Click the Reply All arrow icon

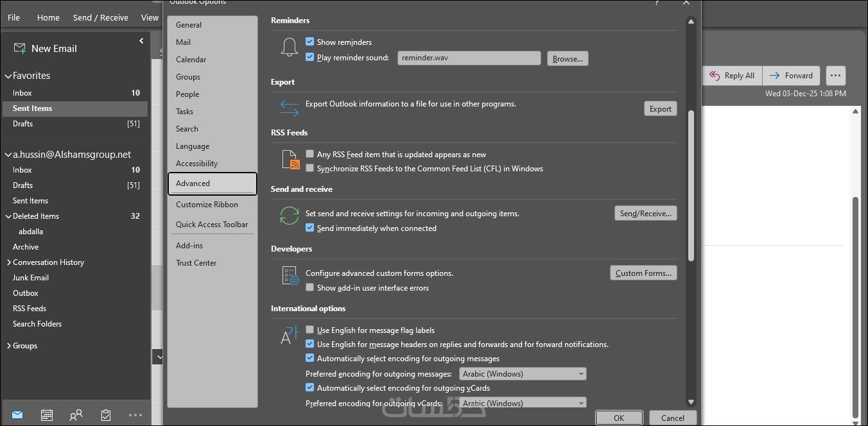coord(715,76)
